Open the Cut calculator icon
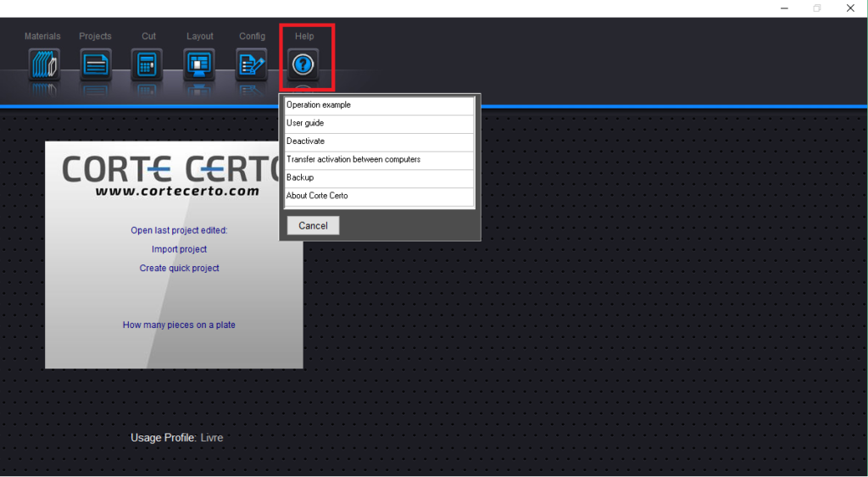This screenshot has width=868, height=477. coord(147,64)
